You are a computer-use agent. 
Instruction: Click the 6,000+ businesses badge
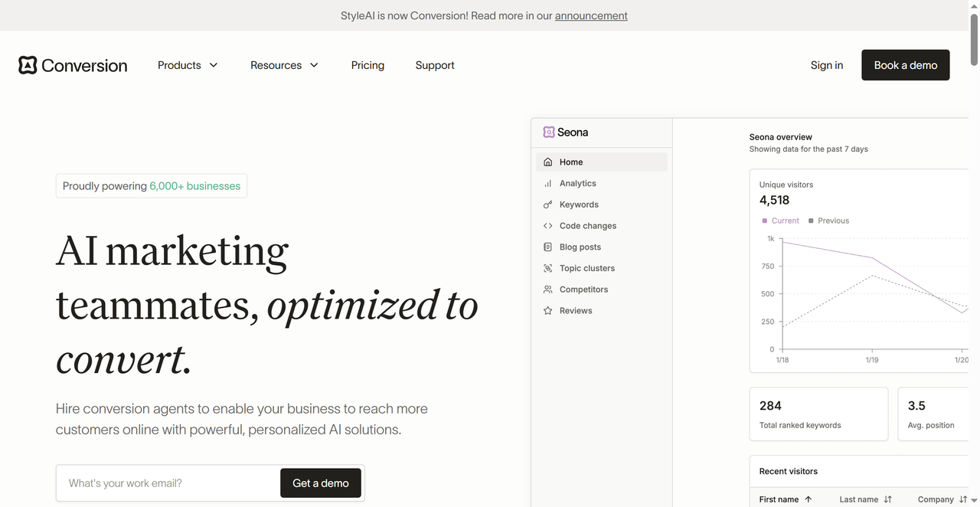[152, 186]
